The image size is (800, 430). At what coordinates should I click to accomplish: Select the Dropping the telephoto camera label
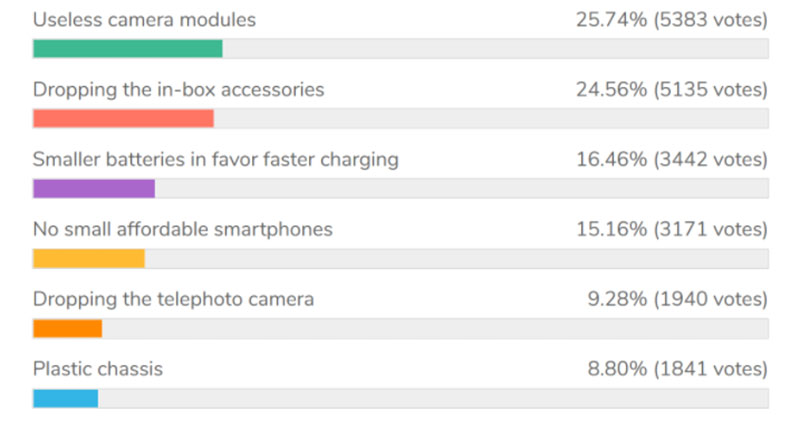[x=173, y=299]
